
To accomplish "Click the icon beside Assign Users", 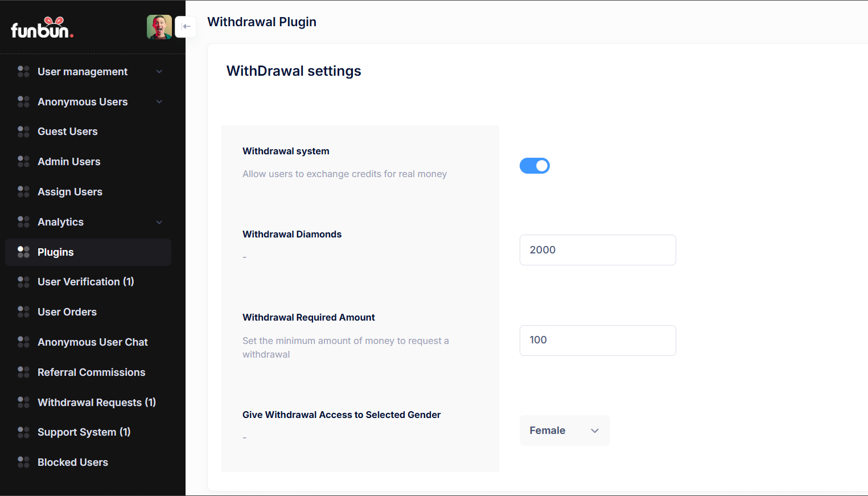I will click(x=23, y=192).
